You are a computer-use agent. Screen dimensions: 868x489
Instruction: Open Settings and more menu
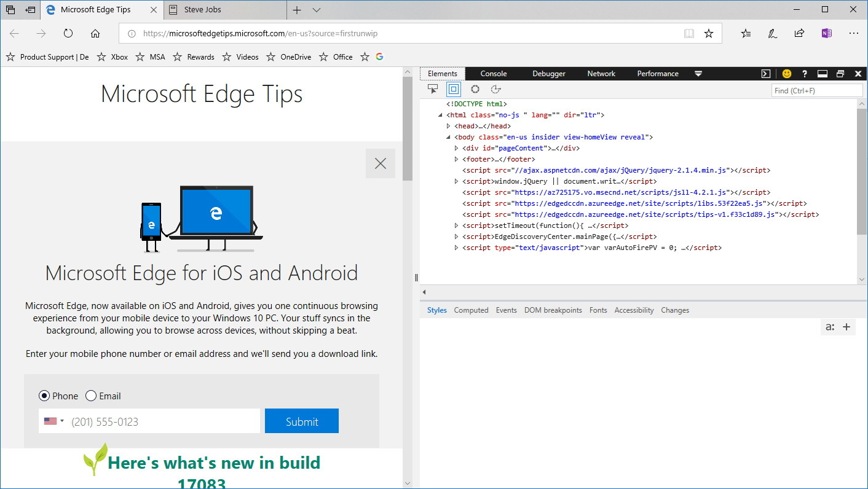853,33
